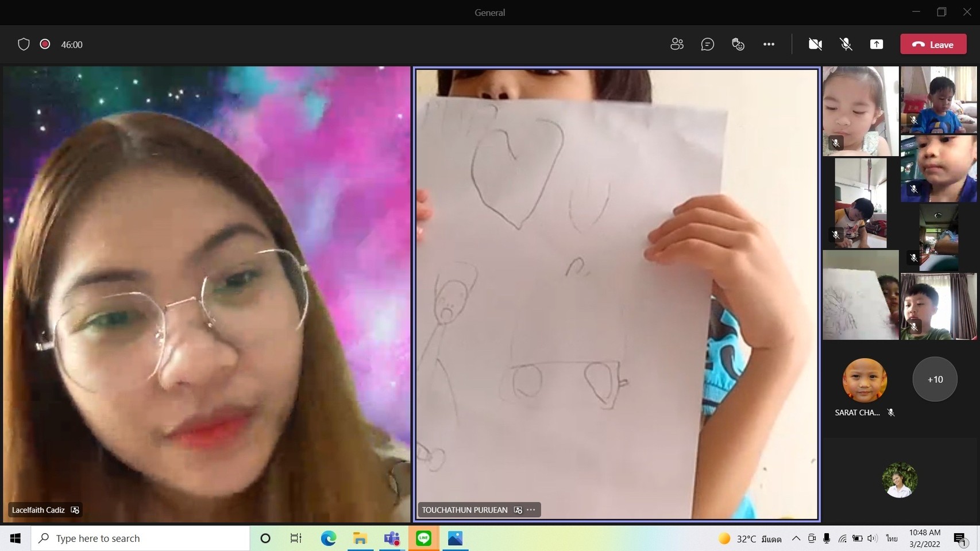This screenshot has width=980, height=551.
Task: Open the share content tray
Action: pyautogui.click(x=876, y=44)
